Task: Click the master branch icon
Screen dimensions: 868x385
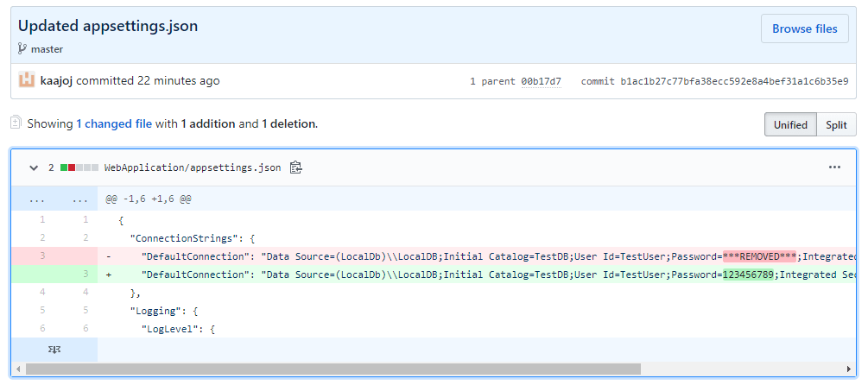Action: [22, 49]
